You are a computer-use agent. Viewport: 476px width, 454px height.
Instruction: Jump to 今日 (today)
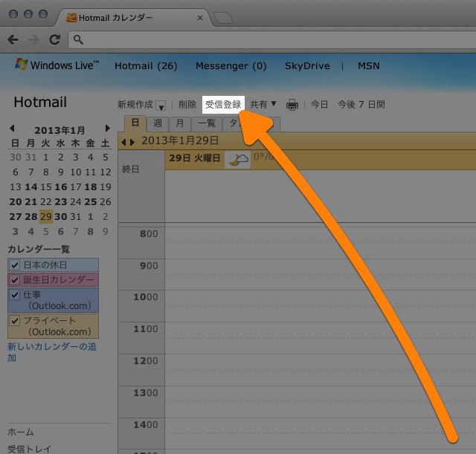point(319,104)
